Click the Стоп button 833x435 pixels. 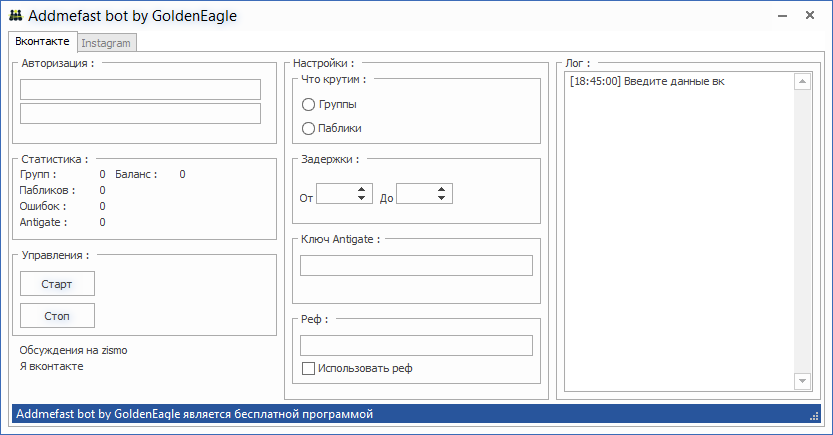(x=57, y=315)
